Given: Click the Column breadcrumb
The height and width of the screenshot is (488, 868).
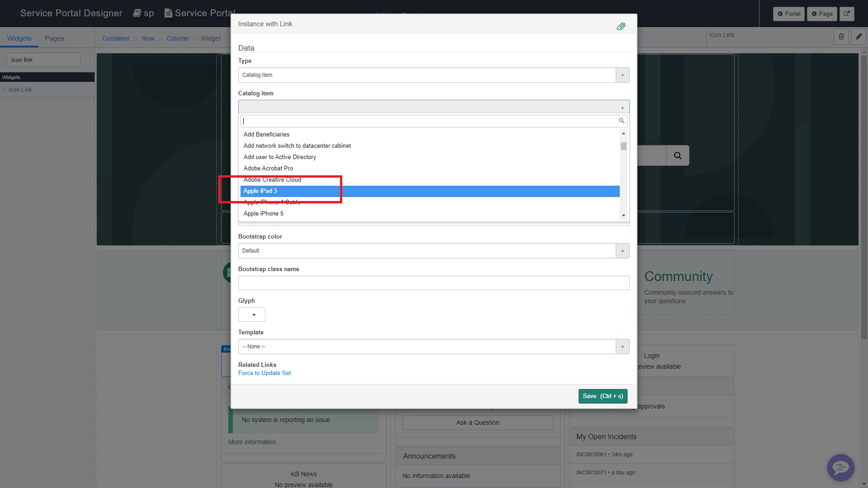Looking at the screenshot, I should [178, 38].
